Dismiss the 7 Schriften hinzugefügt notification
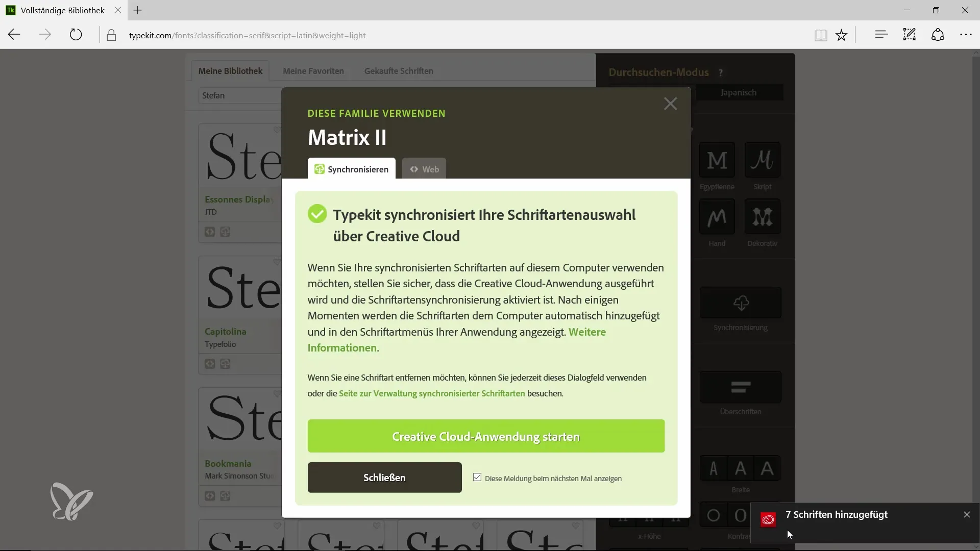 [x=967, y=515]
